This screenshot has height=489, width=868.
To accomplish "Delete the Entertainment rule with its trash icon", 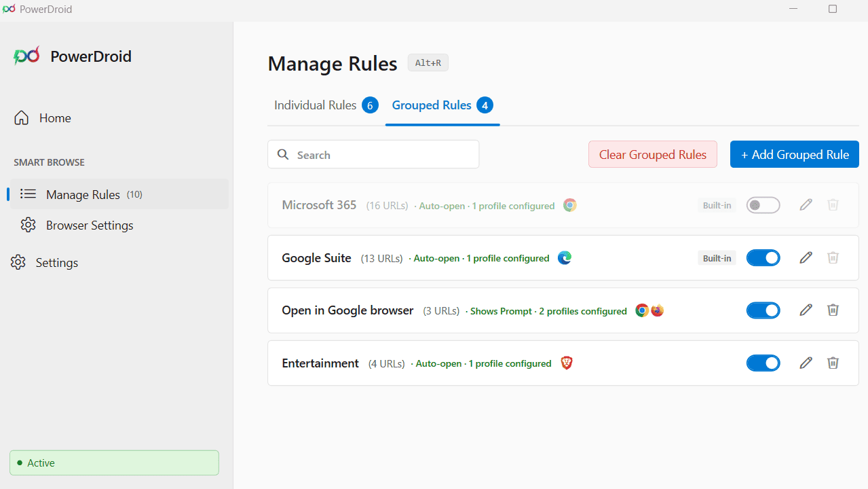I will 833,363.
